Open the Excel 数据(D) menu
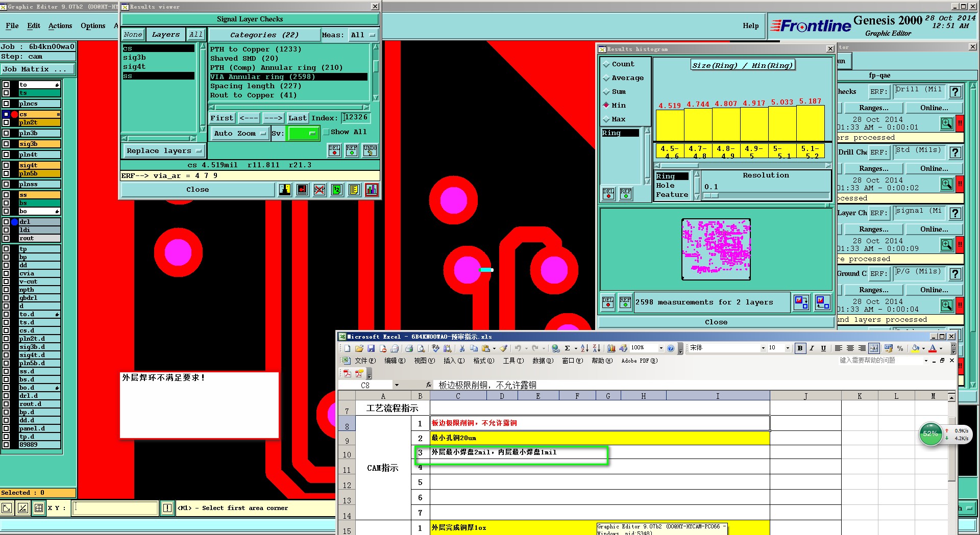 click(543, 361)
